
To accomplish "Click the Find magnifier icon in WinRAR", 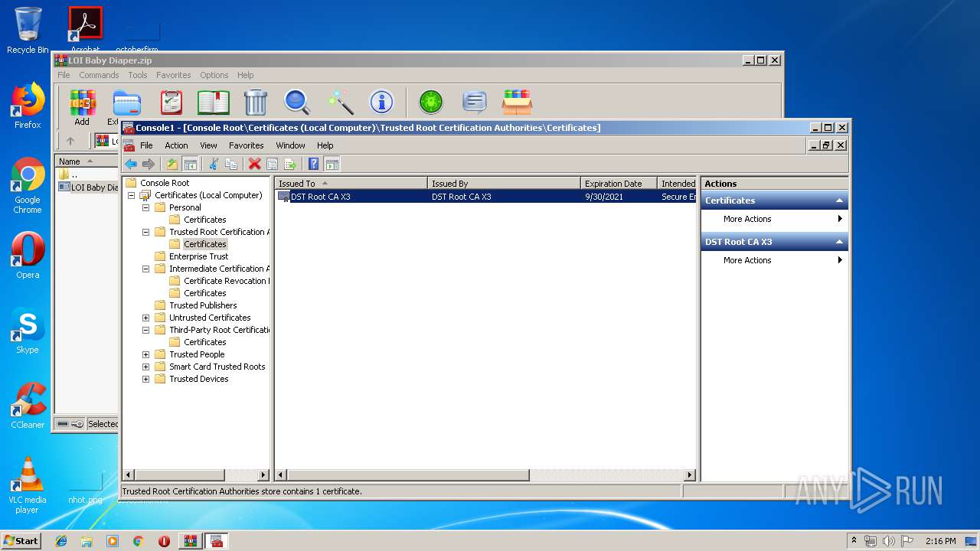I will (297, 102).
